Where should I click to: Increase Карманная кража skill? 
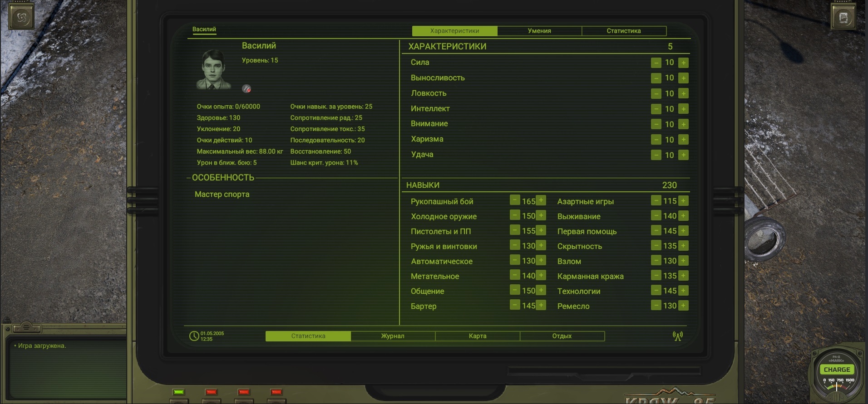[683, 275]
